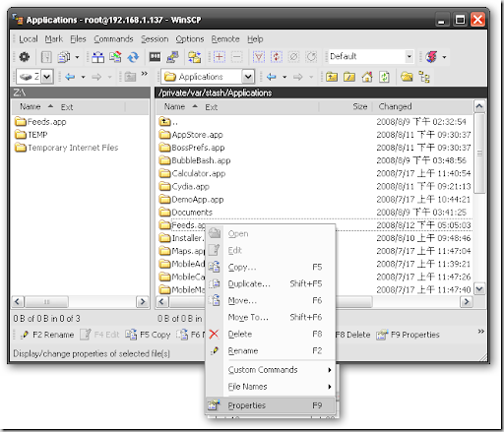Click the new session globe icon

pos(431,57)
